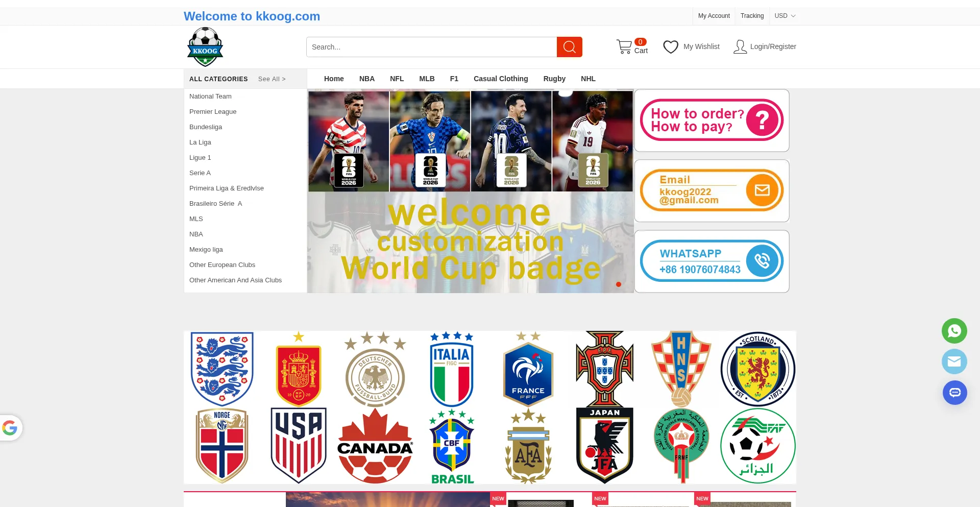Click the My Account link

pyautogui.click(x=714, y=16)
